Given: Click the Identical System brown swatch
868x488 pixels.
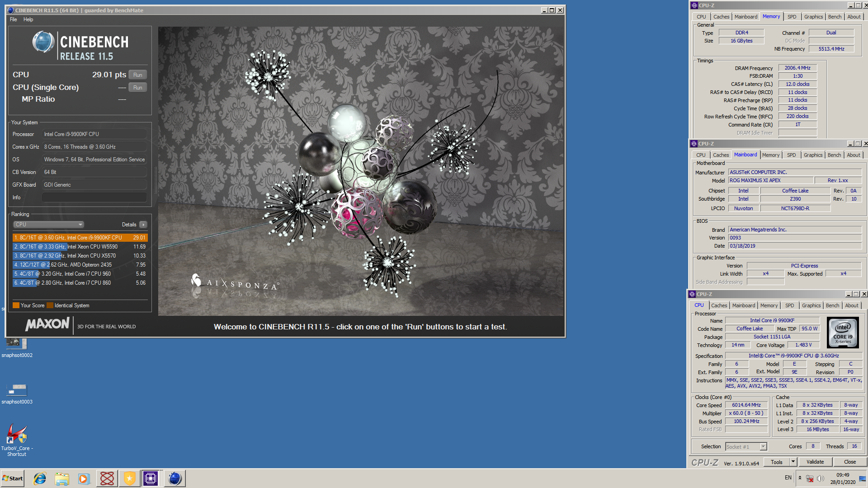Looking at the screenshot, I should coord(50,305).
